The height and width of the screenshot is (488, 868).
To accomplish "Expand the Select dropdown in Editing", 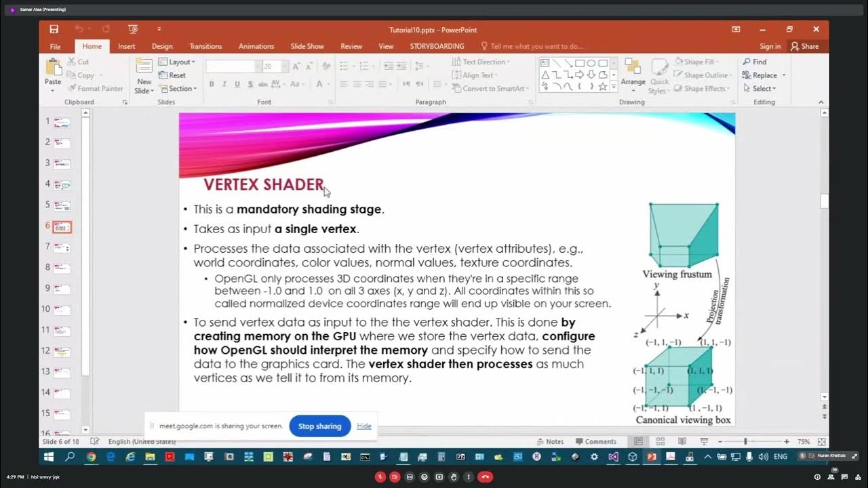I will pyautogui.click(x=760, y=89).
